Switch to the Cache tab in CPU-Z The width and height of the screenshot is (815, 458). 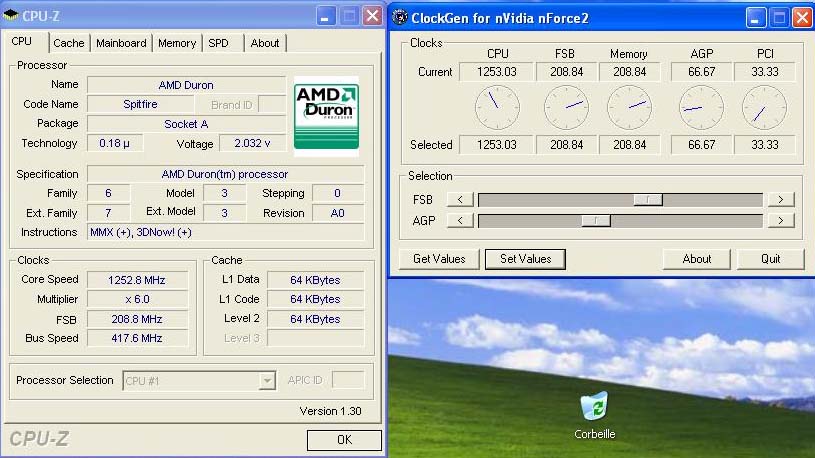(x=69, y=43)
